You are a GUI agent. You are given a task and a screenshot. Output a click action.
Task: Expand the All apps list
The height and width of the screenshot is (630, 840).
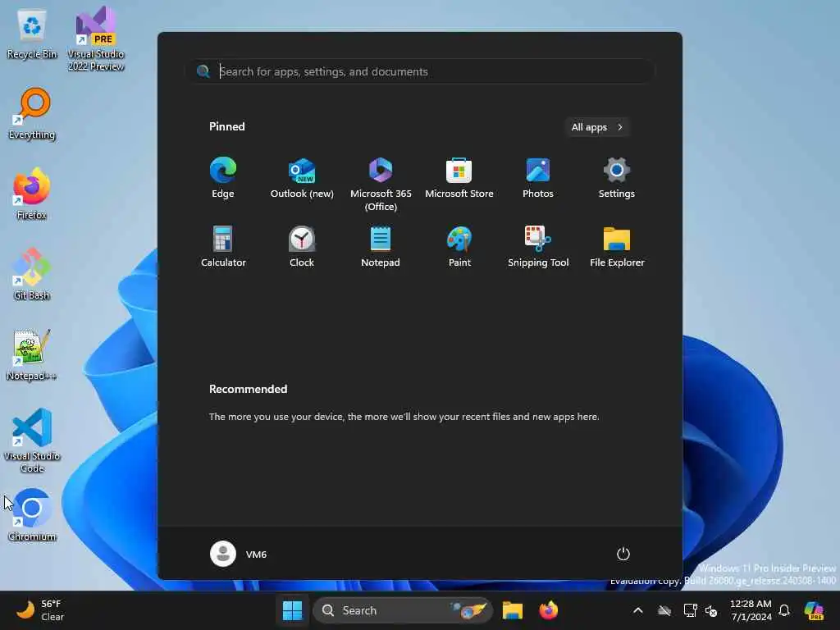click(597, 127)
